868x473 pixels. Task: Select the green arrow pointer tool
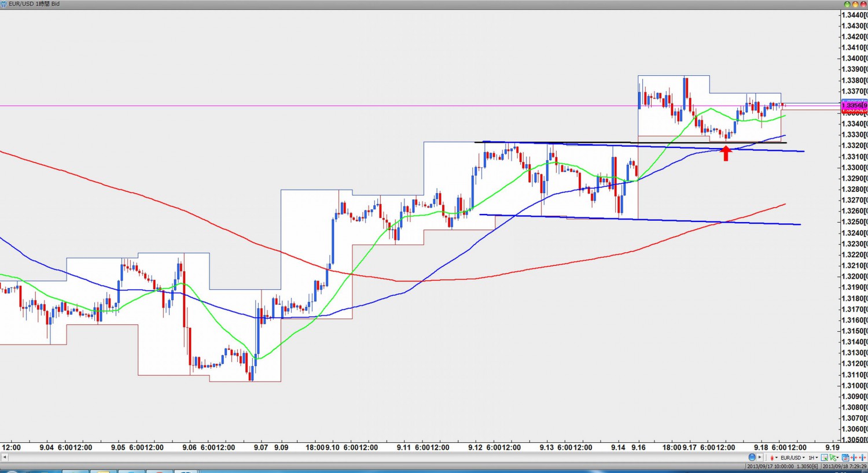[x=833, y=457]
